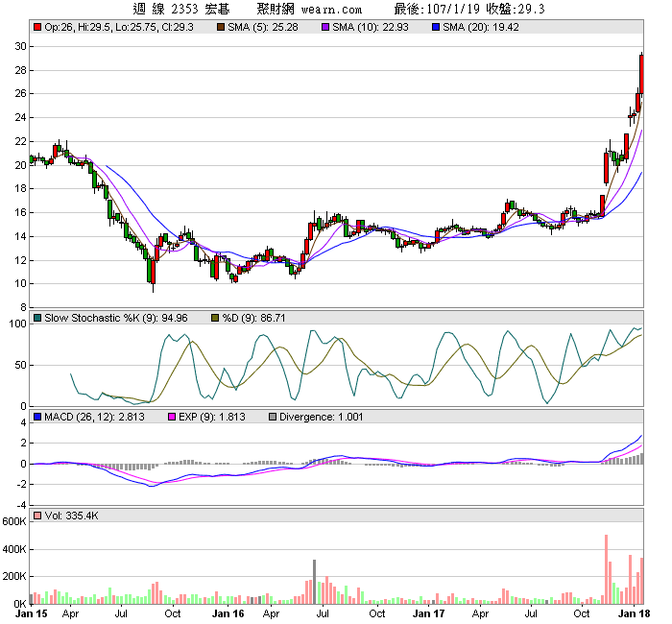Click the stochastic axis label '50'
This screenshot has height=624, width=672.
point(20,365)
